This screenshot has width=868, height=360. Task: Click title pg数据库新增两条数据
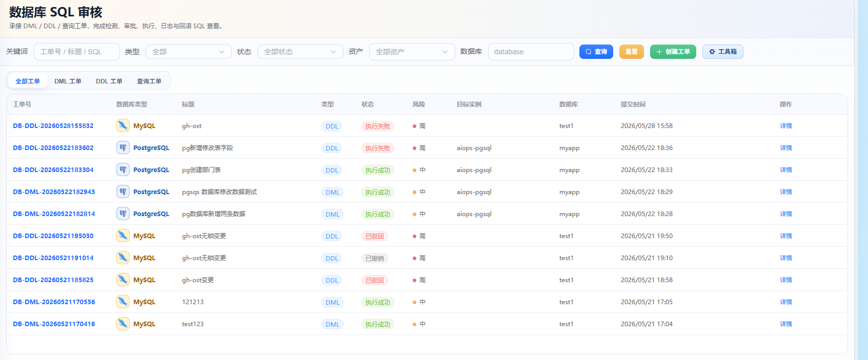click(x=213, y=214)
